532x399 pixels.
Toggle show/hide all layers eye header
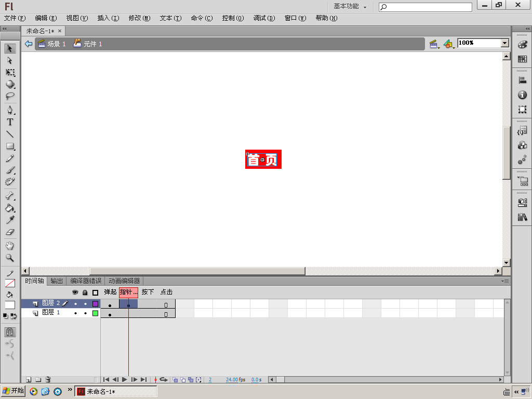pos(75,292)
